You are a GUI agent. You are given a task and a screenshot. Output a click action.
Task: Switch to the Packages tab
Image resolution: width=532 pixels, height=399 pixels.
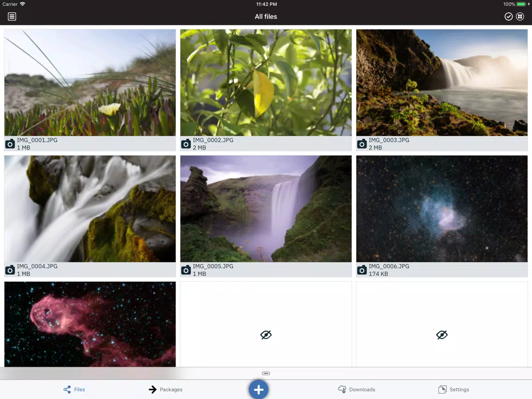[166, 390]
